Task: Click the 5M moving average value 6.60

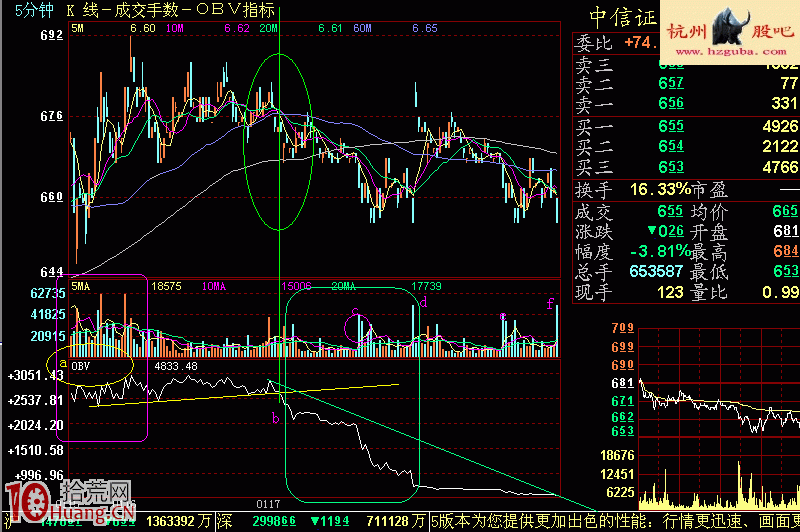Action: coord(143,28)
